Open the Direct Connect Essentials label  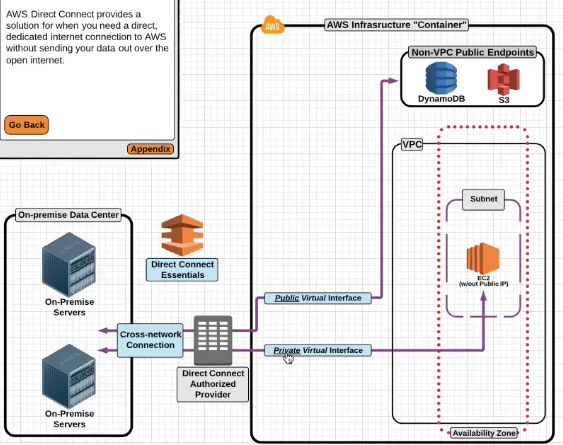(182, 269)
